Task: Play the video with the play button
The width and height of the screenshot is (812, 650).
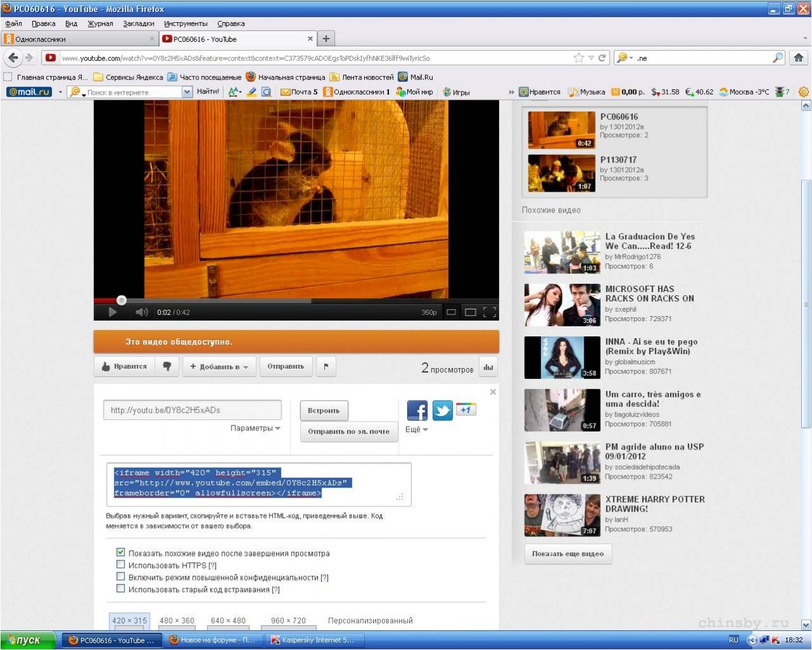Action: 112,312
